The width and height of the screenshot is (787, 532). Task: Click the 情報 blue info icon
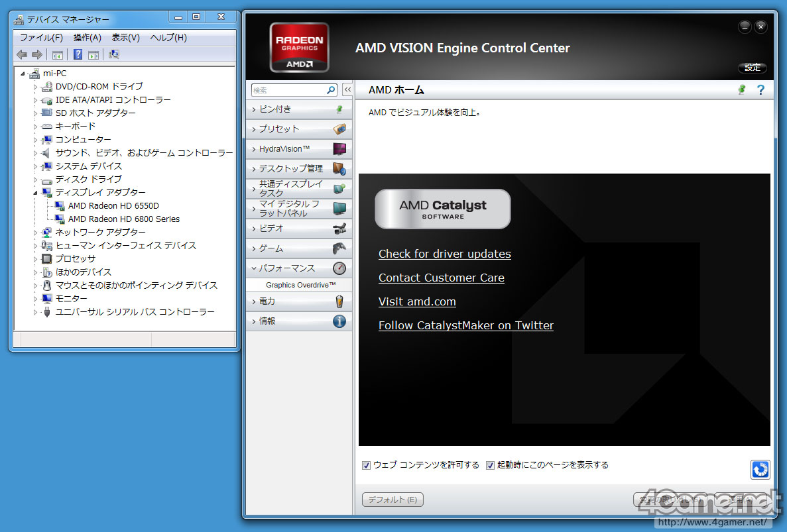(339, 321)
